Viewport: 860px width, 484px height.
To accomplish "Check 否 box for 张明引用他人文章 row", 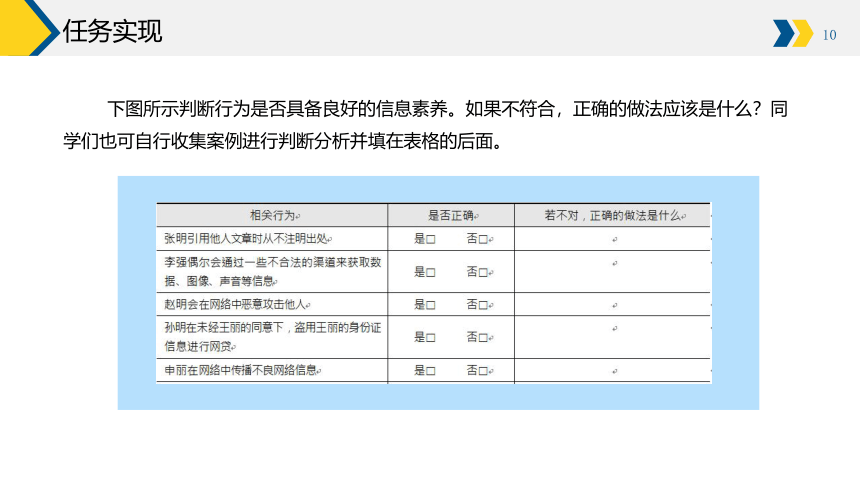I will tap(483, 239).
